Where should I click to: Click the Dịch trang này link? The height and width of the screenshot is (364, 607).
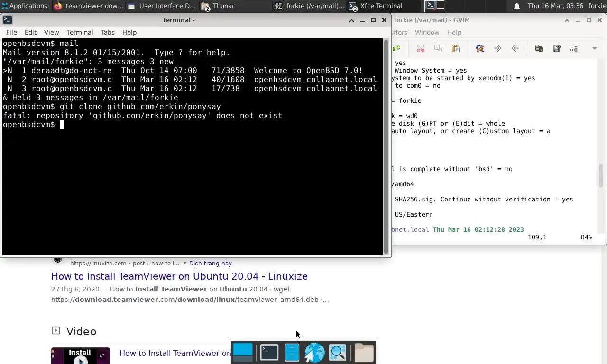pyautogui.click(x=211, y=264)
